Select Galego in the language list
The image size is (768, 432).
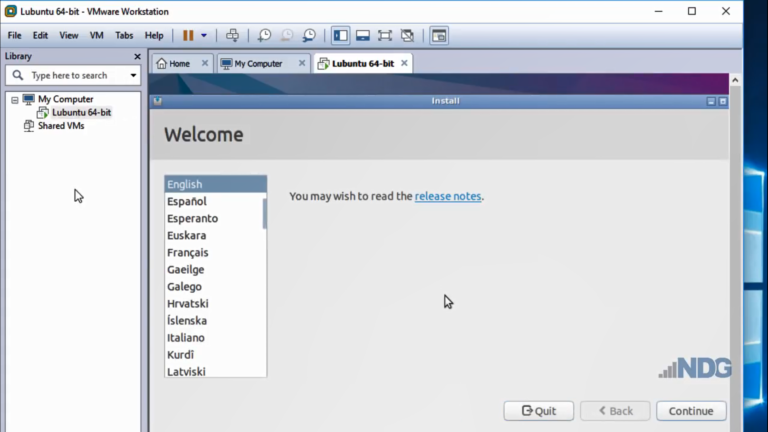(214, 287)
